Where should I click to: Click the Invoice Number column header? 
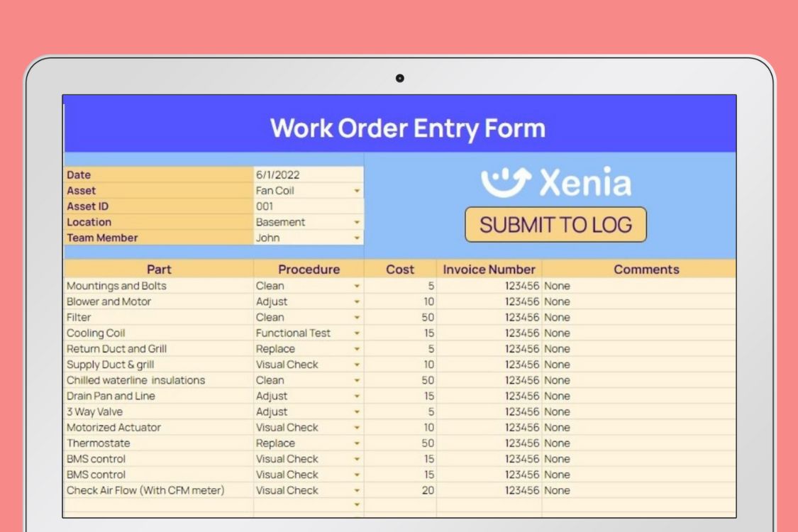(488, 270)
